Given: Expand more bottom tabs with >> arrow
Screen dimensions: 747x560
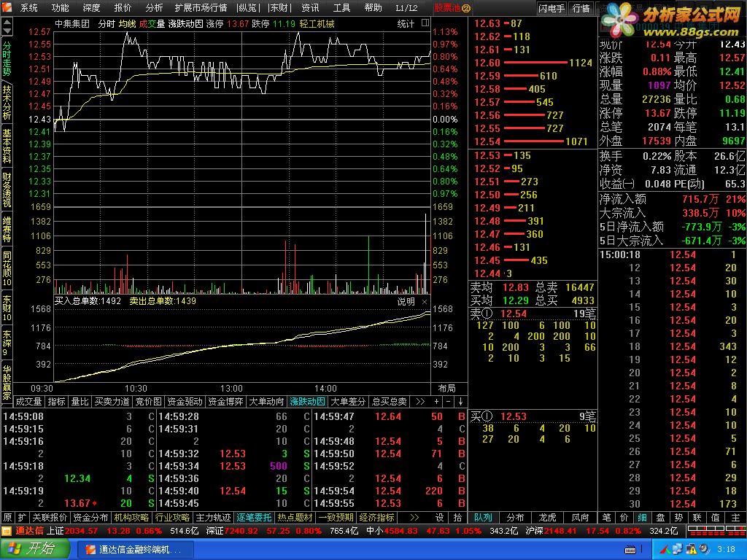Looking at the screenshot, I should 414,518.
